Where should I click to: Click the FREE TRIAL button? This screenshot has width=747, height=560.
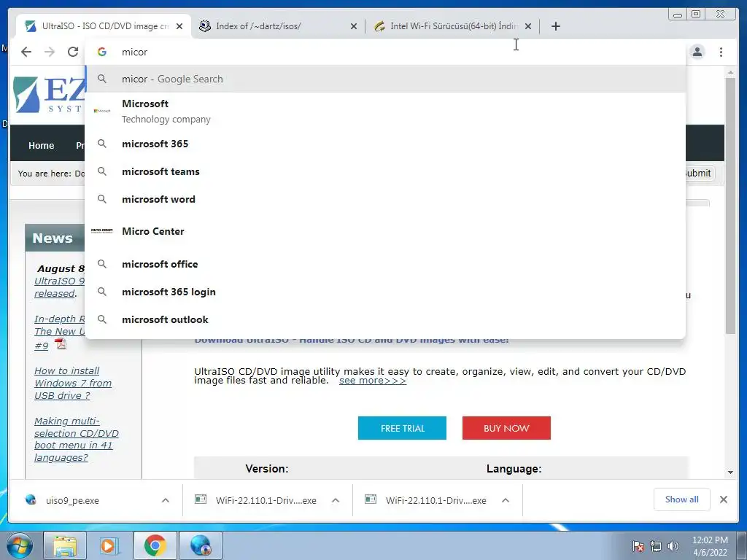coord(402,428)
